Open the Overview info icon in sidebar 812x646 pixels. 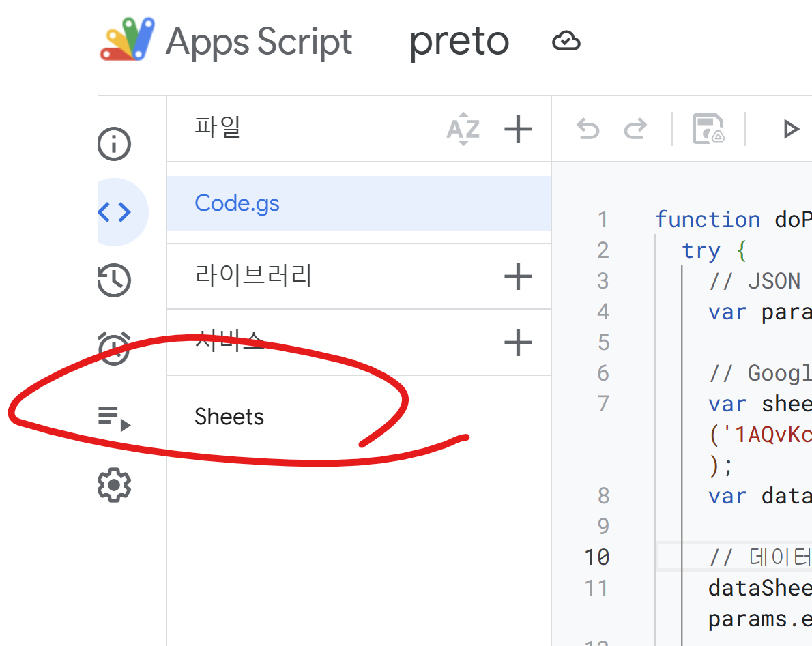click(114, 143)
